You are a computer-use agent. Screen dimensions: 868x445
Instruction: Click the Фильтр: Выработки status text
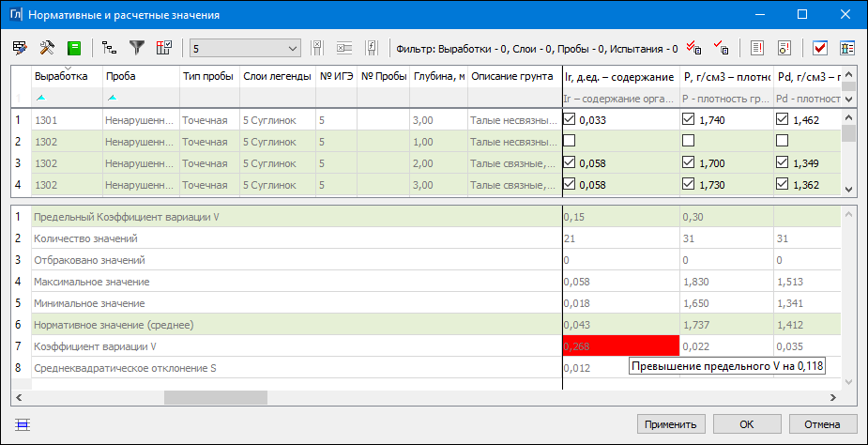pyautogui.click(x=537, y=49)
